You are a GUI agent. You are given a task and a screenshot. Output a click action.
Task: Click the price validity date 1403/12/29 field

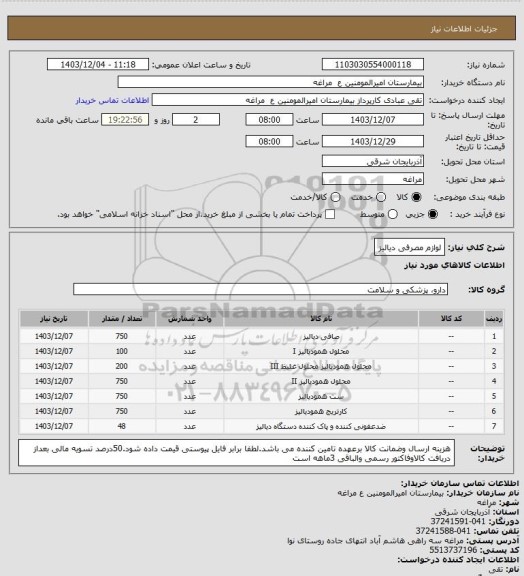[373, 141]
